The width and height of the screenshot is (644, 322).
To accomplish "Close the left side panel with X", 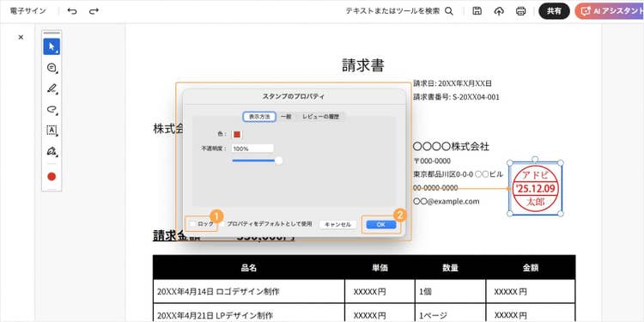I will coord(21,38).
